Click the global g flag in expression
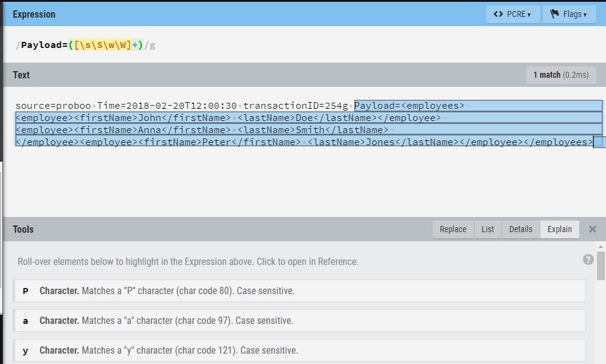 pyautogui.click(x=152, y=45)
